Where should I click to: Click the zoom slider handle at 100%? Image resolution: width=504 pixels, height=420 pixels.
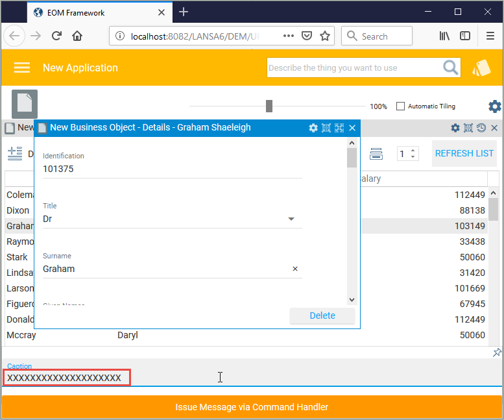(x=269, y=106)
